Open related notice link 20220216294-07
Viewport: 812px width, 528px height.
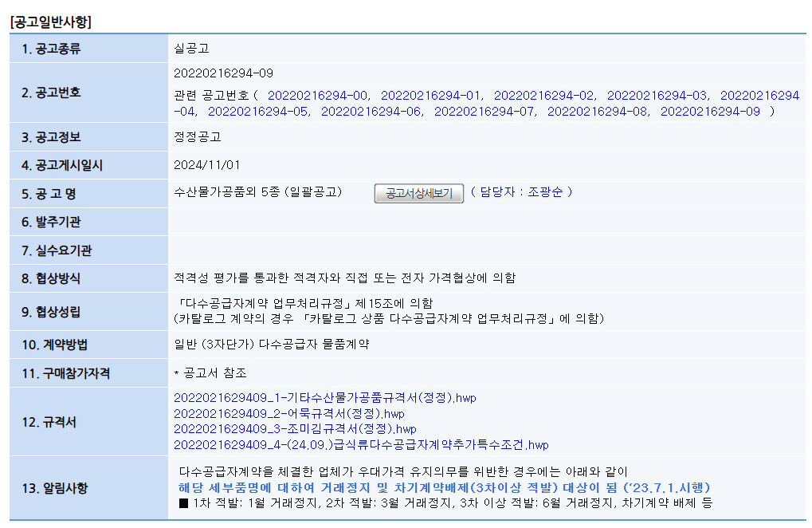coord(484,112)
